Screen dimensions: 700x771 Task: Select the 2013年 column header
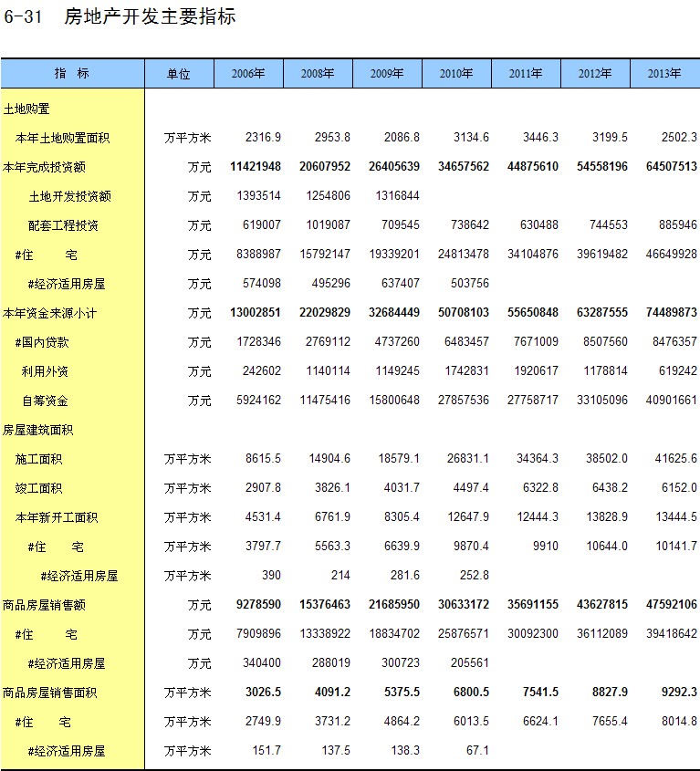pyautogui.click(x=664, y=74)
